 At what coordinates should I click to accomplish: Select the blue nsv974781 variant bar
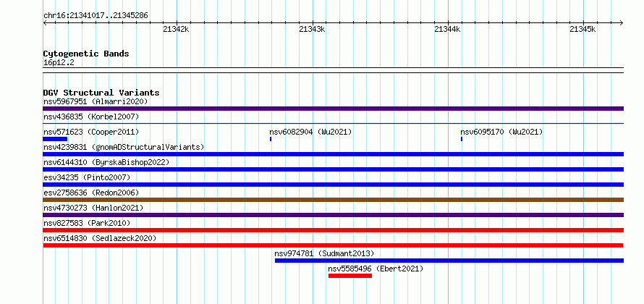tap(449, 261)
